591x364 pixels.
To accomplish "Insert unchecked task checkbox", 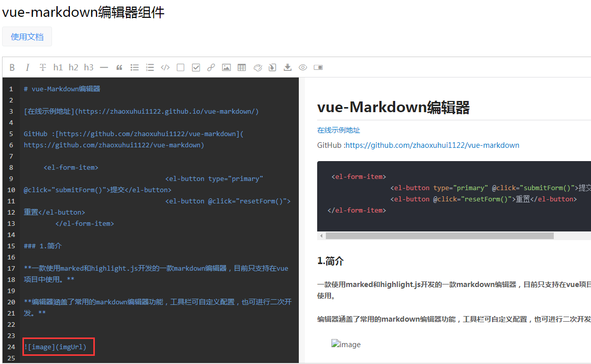I will pos(181,67).
